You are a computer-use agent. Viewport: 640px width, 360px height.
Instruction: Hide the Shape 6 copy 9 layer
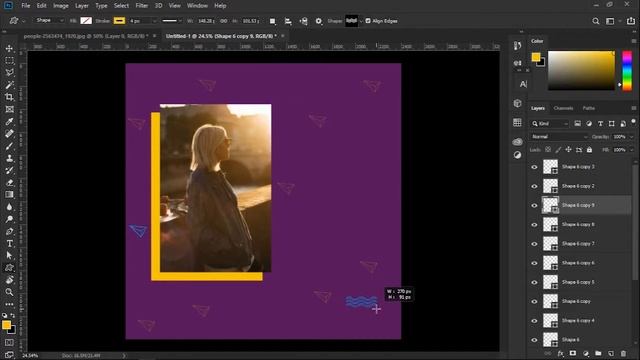coord(534,205)
